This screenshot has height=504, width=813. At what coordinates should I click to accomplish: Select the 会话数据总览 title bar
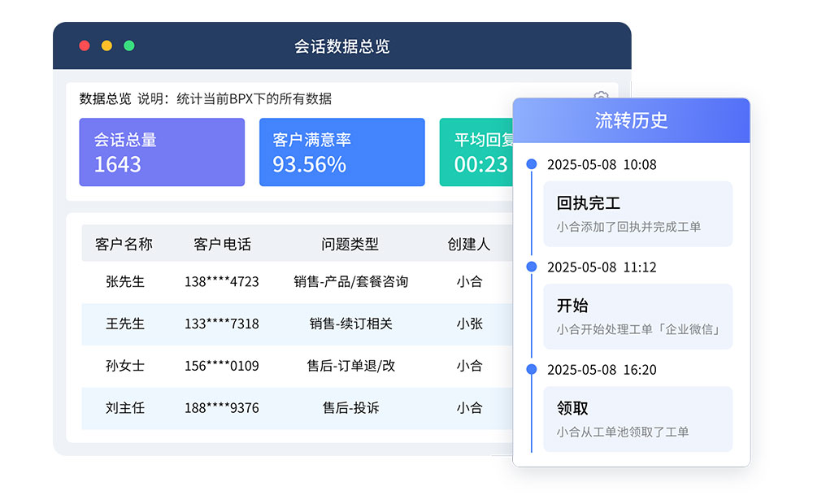pyautogui.click(x=341, y=46)
